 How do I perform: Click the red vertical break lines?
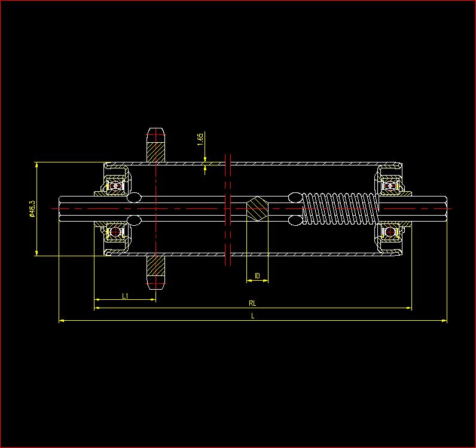(228, 208)
